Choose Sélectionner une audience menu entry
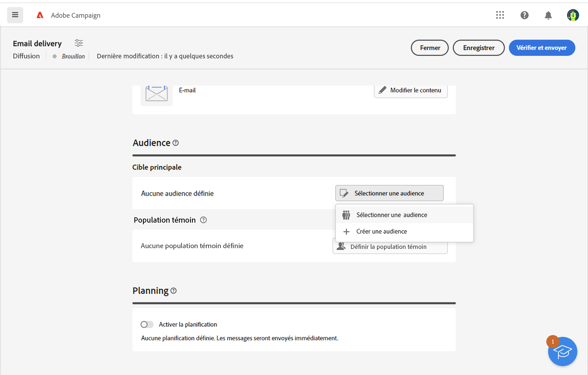 tap(392, 215)
